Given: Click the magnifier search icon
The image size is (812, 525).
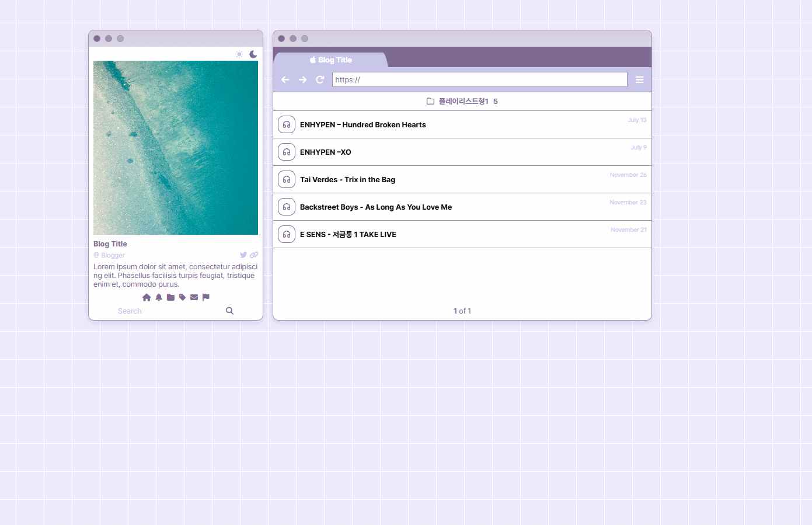Looking at the screenshot, I should click(x=230, y=311).
